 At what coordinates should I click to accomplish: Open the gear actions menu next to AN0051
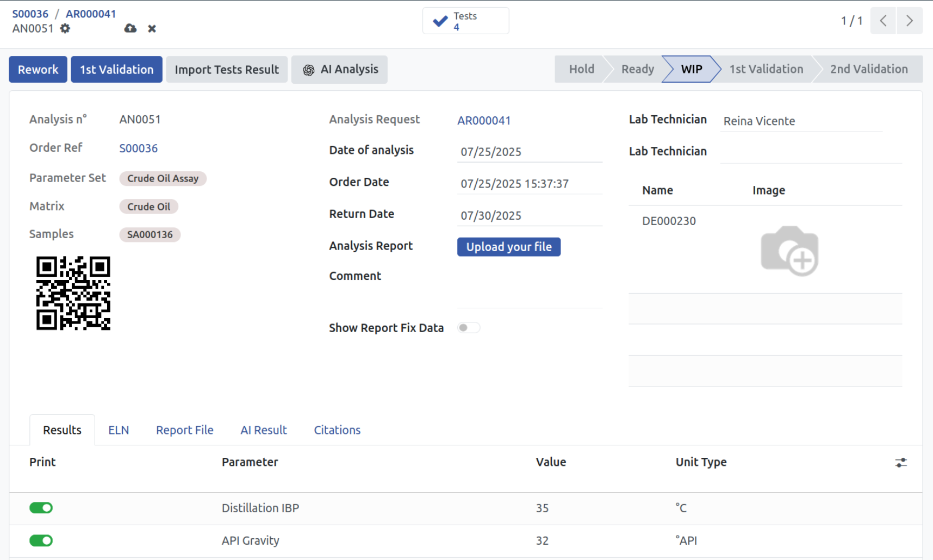[65, 28]
